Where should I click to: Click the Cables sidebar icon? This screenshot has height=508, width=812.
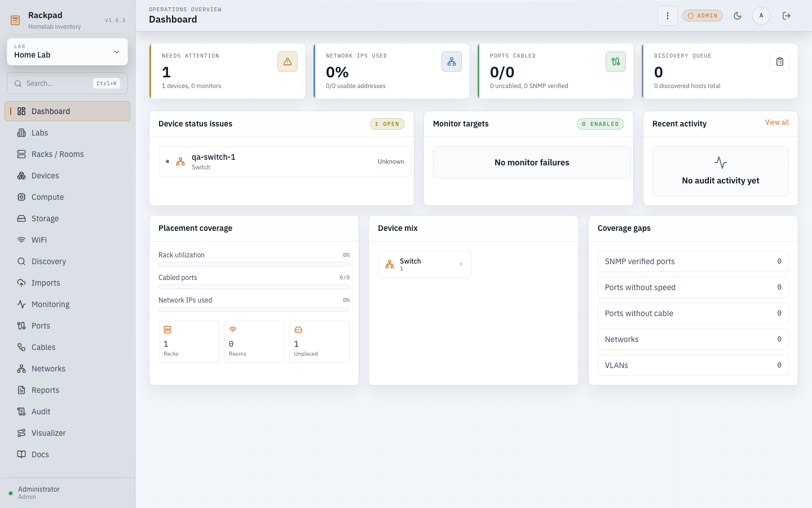coord(21,347)
